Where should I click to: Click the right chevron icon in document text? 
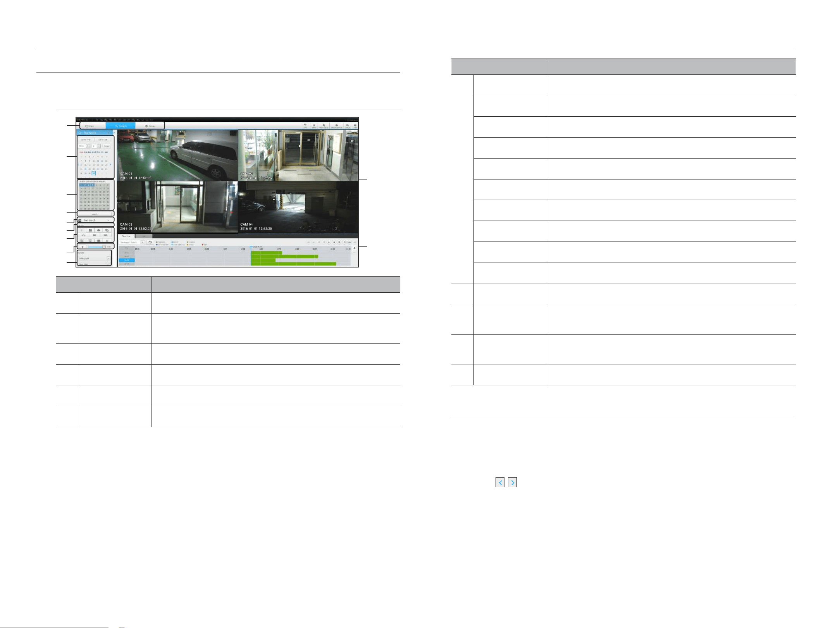point(513,483)
